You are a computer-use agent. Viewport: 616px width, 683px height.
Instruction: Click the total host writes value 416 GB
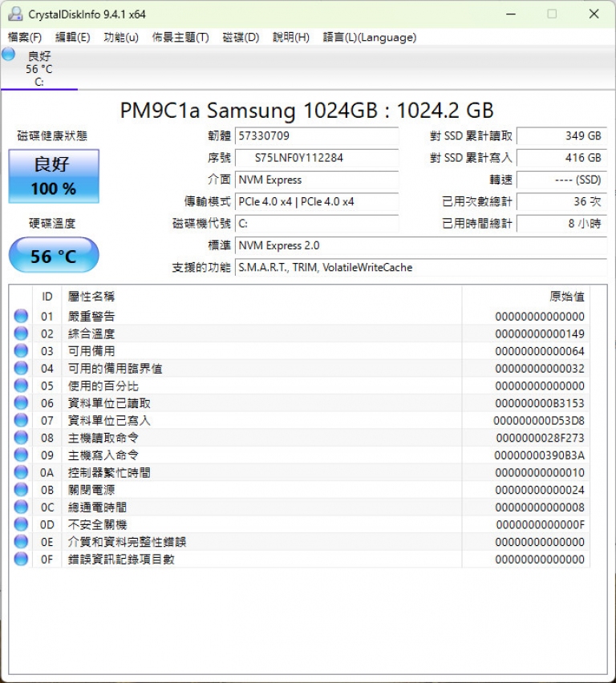561,158
